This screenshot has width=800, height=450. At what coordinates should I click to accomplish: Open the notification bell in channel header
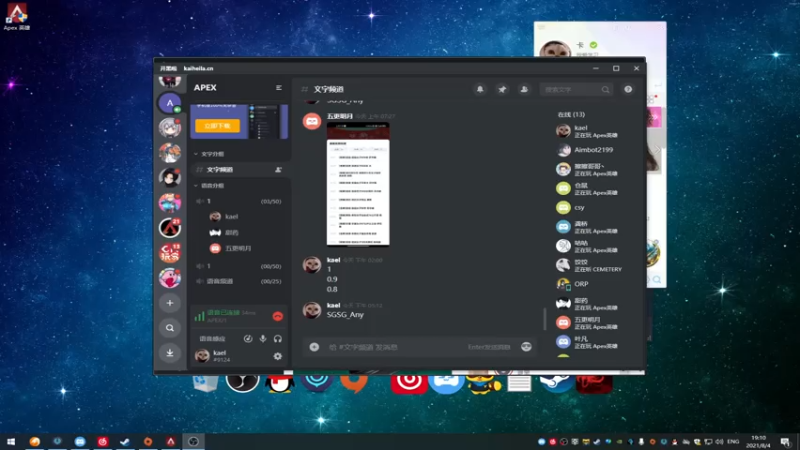coord(480,89)
